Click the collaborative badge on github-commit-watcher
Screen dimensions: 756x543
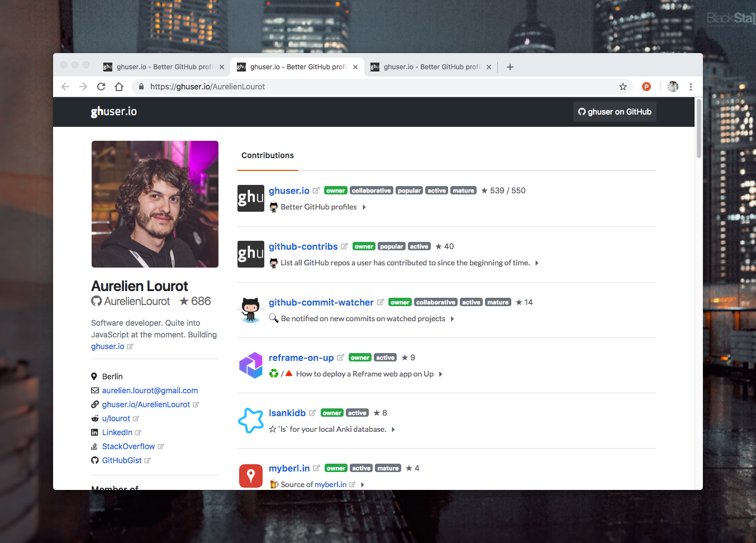(x=436, y=302)
